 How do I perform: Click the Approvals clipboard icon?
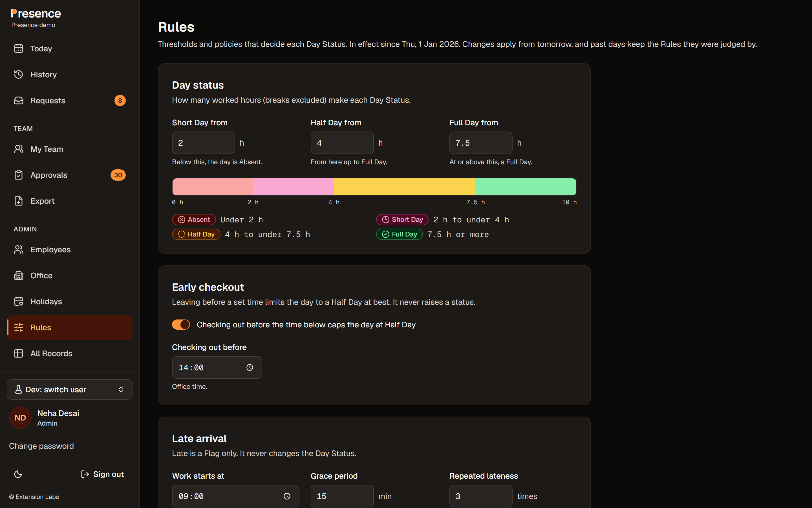coord(18,175)
